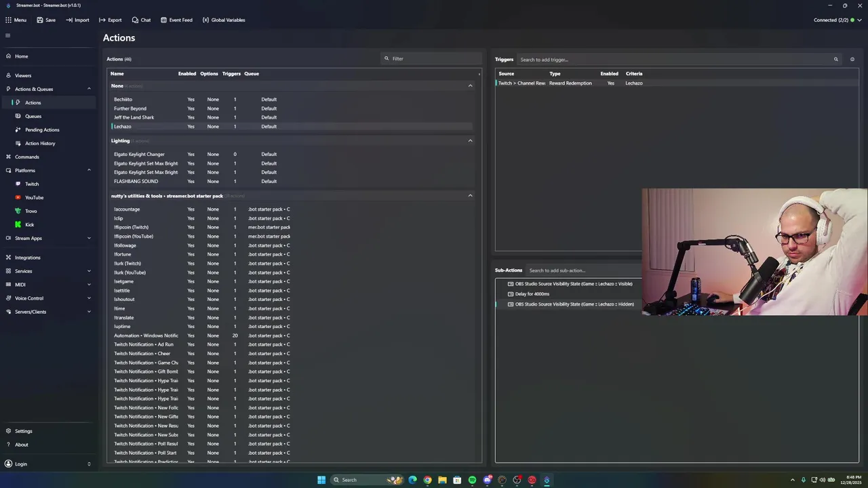This screenshot has height=488, width=868.
Task: Expand Services section
Action: pos(89,271)
